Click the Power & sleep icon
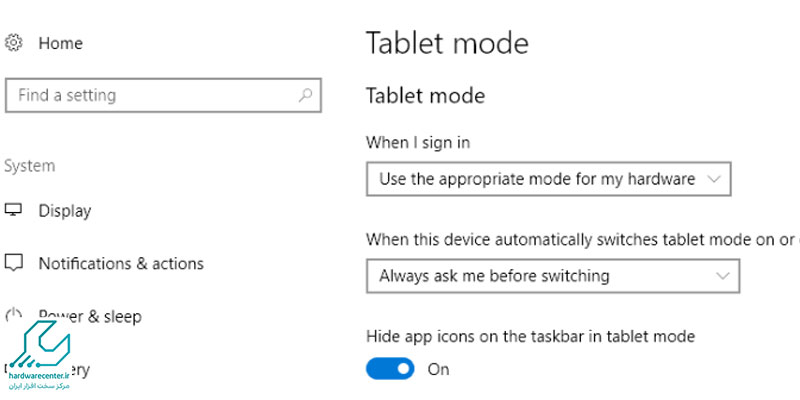 tap(14, 315)
